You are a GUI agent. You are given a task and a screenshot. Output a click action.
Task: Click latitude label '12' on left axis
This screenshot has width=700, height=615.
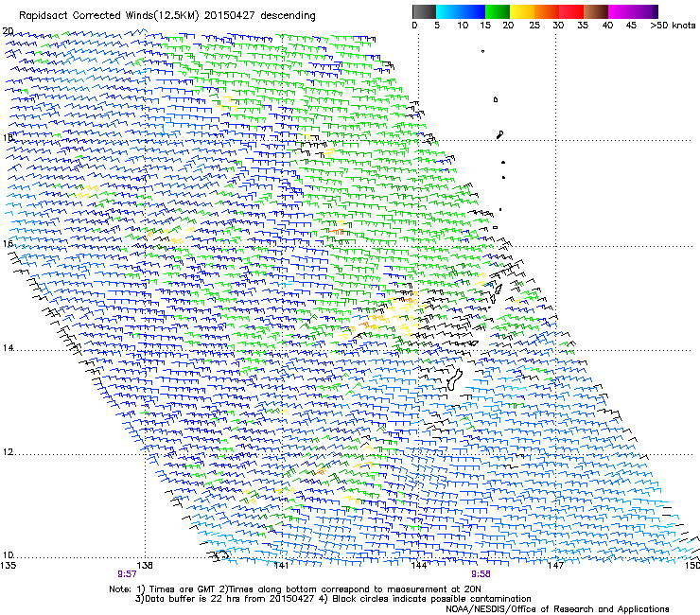click(8, 452)
